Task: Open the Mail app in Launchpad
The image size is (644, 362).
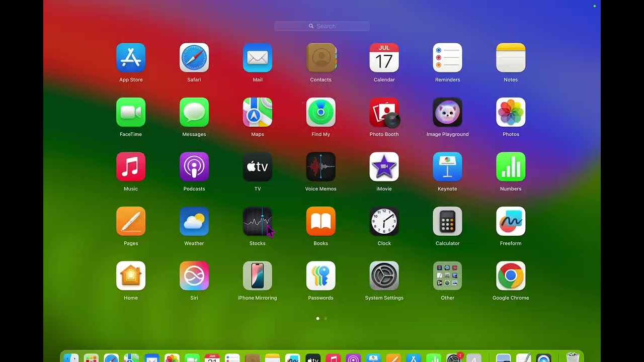Action: pyautogui.click(x=258, y=58)
